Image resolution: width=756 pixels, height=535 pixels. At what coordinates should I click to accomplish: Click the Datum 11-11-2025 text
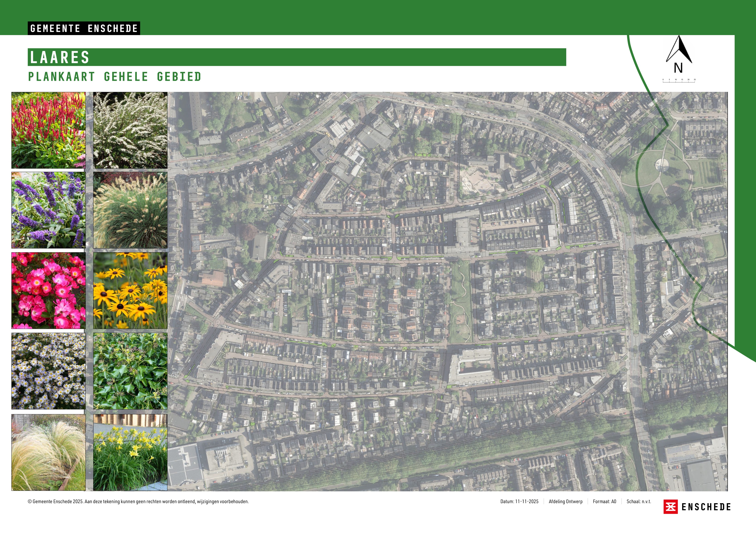[x=519, y=501]
